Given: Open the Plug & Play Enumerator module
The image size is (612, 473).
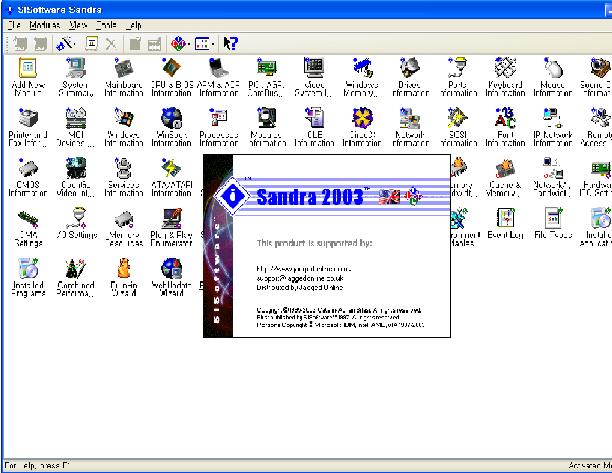Looking at the screenshot, I should tap(171, 227).
